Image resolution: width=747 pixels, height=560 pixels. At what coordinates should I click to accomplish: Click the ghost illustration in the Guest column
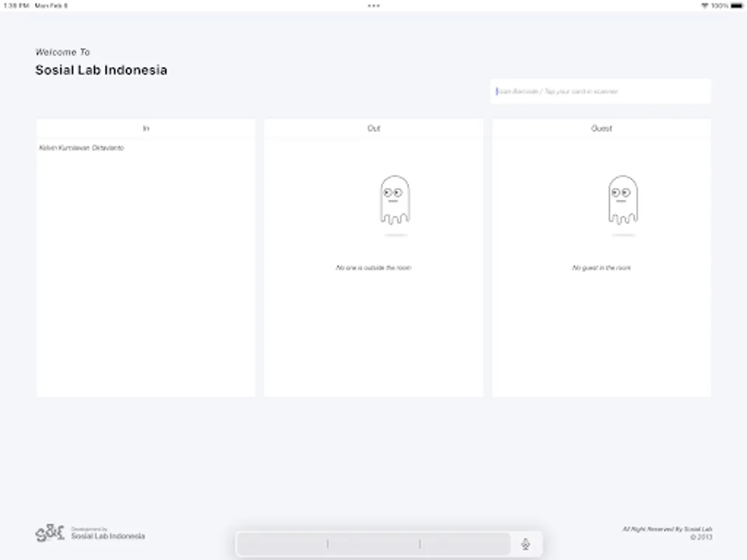coord(623,199)
